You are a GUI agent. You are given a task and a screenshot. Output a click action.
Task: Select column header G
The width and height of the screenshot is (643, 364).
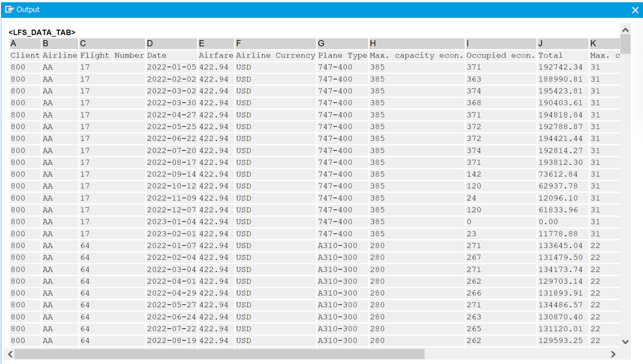coord(343,43)
